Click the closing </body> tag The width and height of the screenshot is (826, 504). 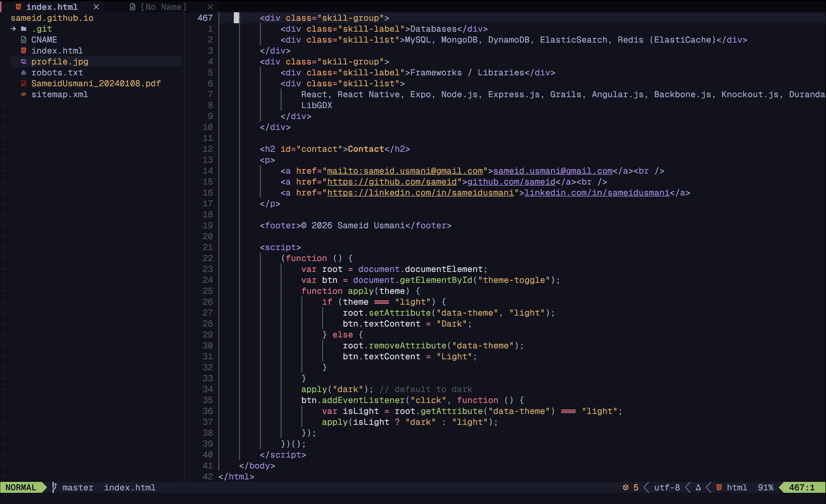[x=257, y=466]
